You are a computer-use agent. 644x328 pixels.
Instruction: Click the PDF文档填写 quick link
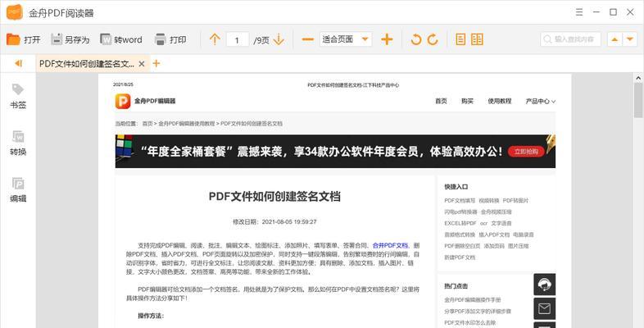click(460, 201)
